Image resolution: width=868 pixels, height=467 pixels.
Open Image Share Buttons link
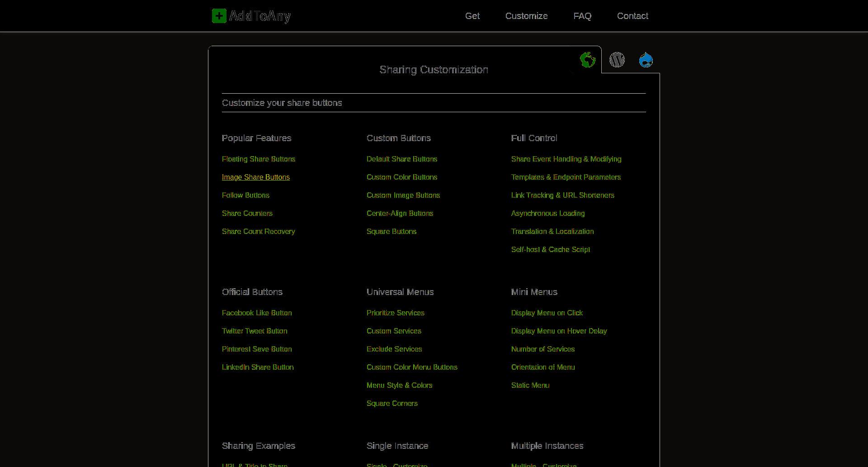[256, 177]
